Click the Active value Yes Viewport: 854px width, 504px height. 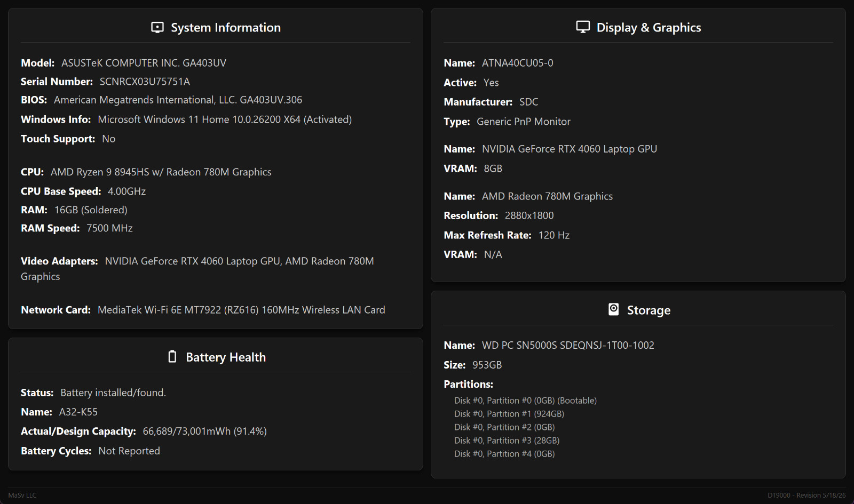click(491, 83)
